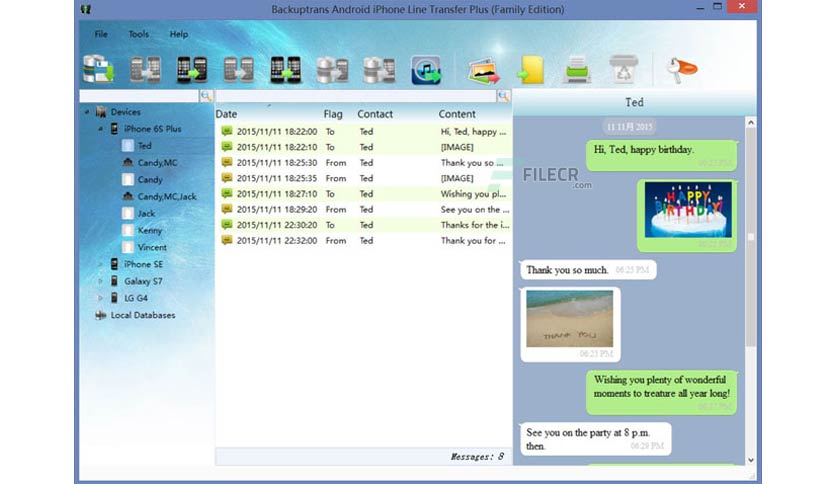Click the message list search input field

[356, 96]
